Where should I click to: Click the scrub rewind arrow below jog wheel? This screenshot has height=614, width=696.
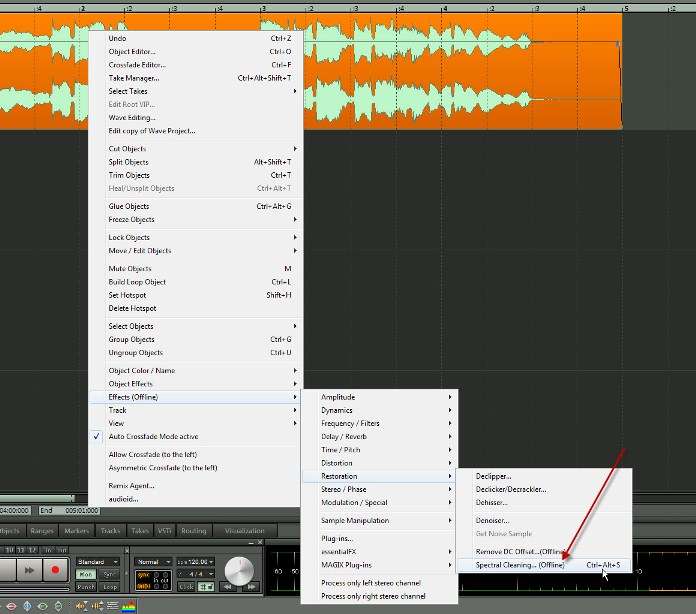227,587
